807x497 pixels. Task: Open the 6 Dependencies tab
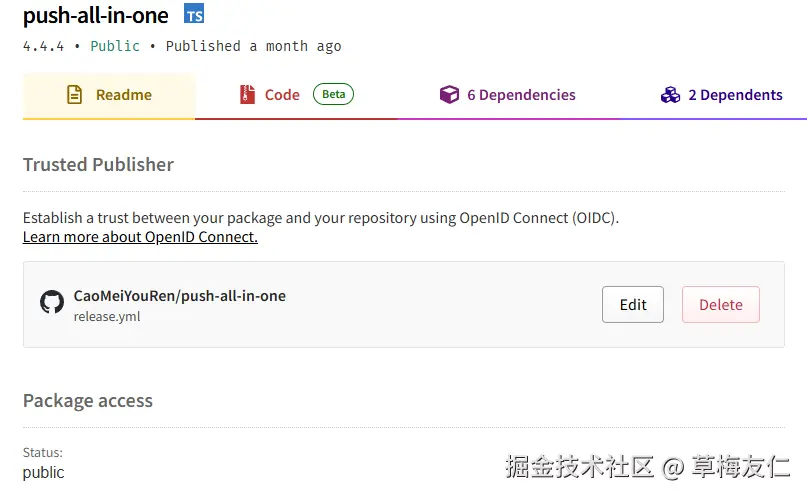521,95
